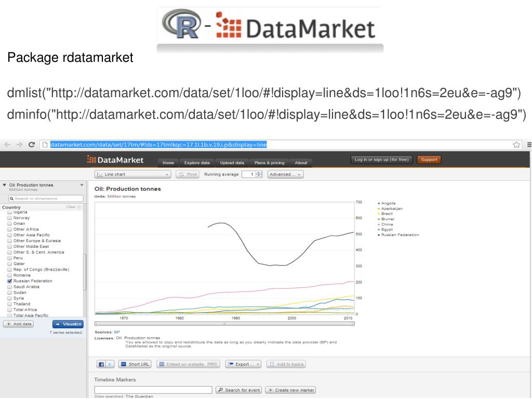Screen dimensions: 532x399
Task: Click Embed on website button
Action: (x=188, y=364)
